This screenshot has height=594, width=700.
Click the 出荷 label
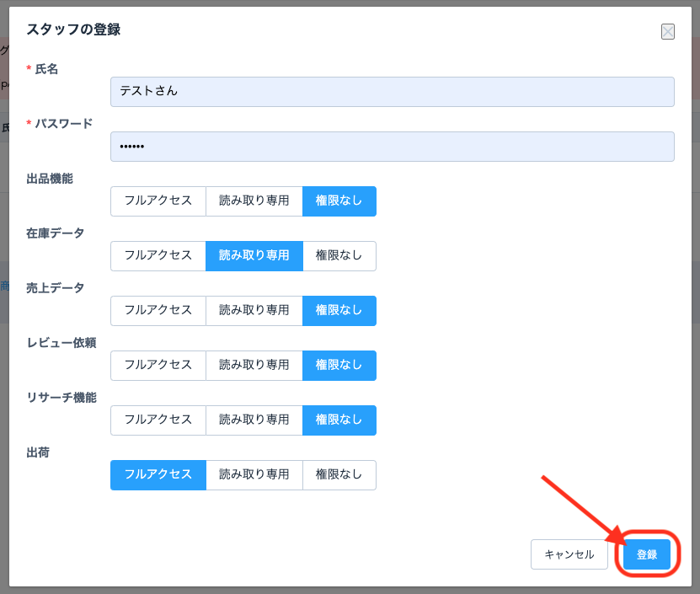tap(38, 452)
